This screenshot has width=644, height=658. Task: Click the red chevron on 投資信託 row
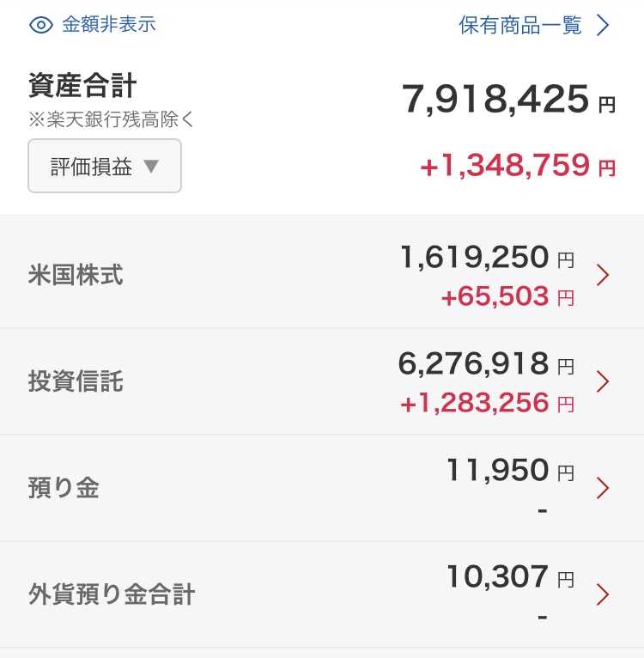(603, 381)
